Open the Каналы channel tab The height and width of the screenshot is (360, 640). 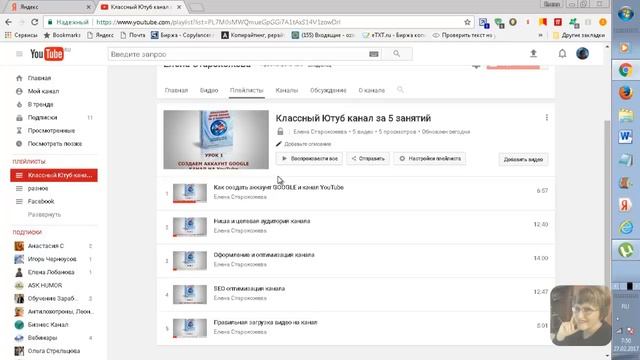point(287,90)
